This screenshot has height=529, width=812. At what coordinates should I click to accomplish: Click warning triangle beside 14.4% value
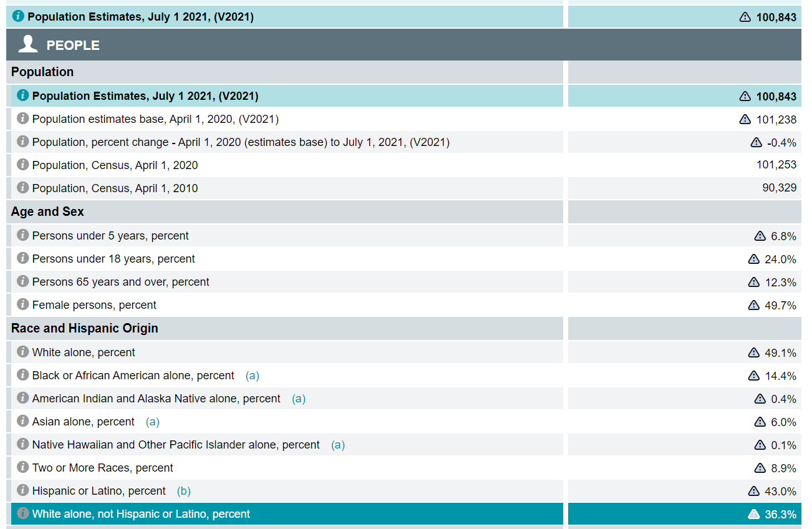click(754, 376)
